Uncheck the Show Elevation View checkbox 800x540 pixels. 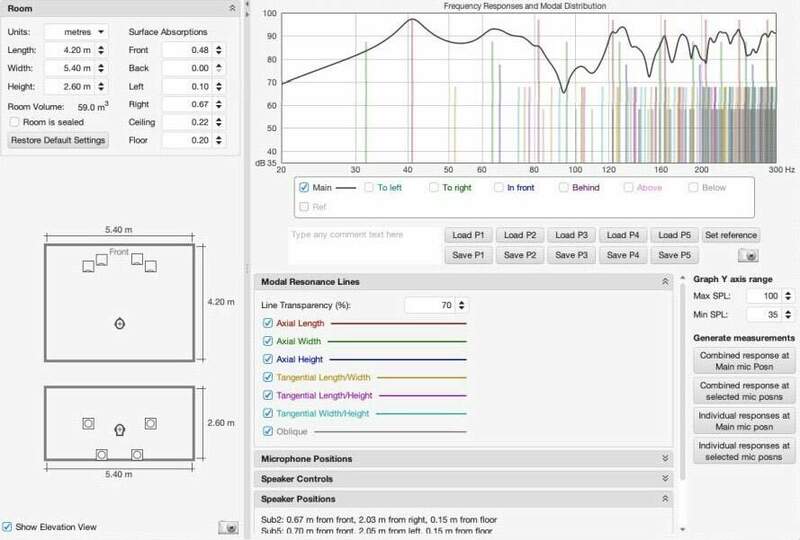click(x=8, y=526)
